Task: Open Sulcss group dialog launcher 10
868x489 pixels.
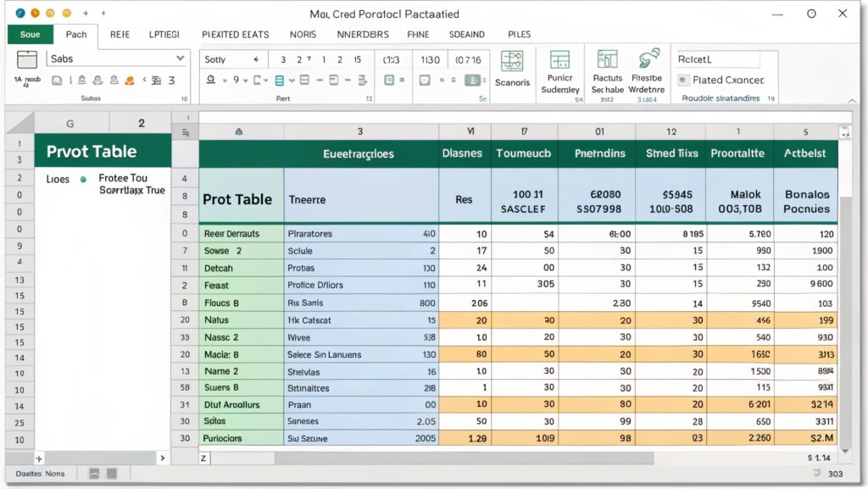Action: (184, 99)
